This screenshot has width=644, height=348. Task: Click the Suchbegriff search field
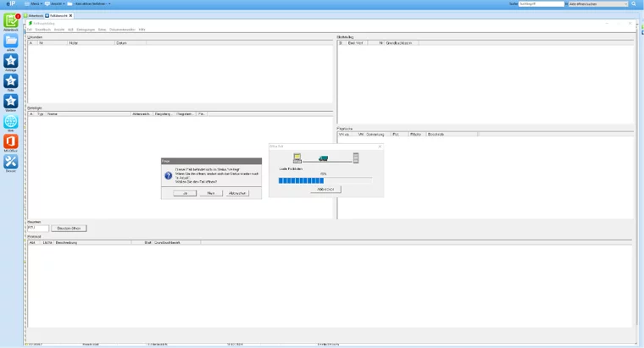point(541,4)
